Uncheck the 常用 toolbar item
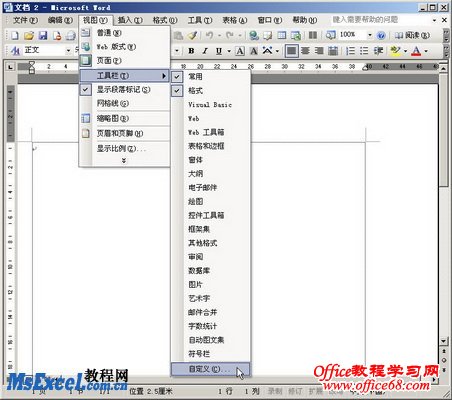The height and width of the screenshot is (400, 452). (211, 77)
